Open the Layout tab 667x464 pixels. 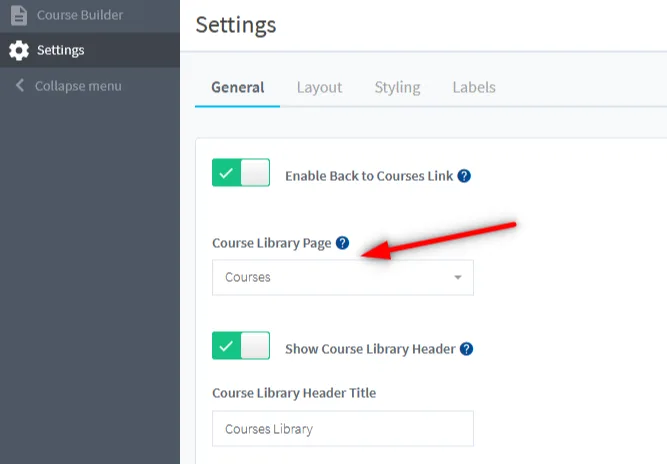(x=319, y=87)
